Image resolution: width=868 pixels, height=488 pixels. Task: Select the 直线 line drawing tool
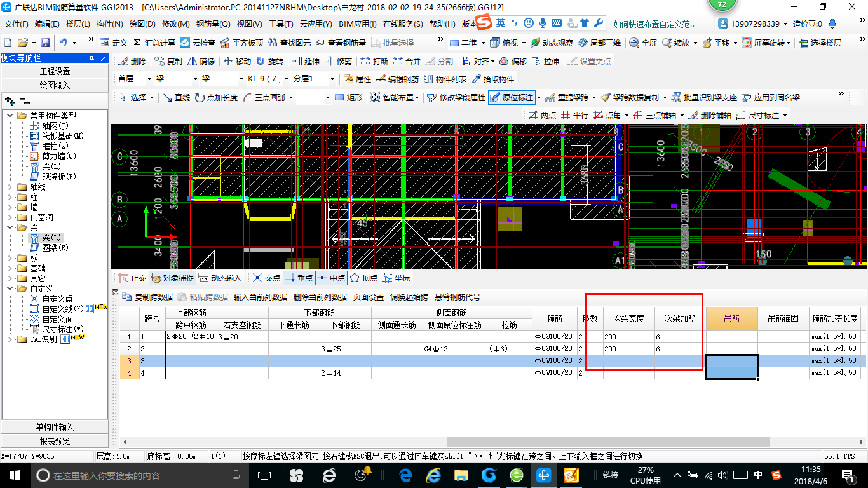[x=177, y=98]
